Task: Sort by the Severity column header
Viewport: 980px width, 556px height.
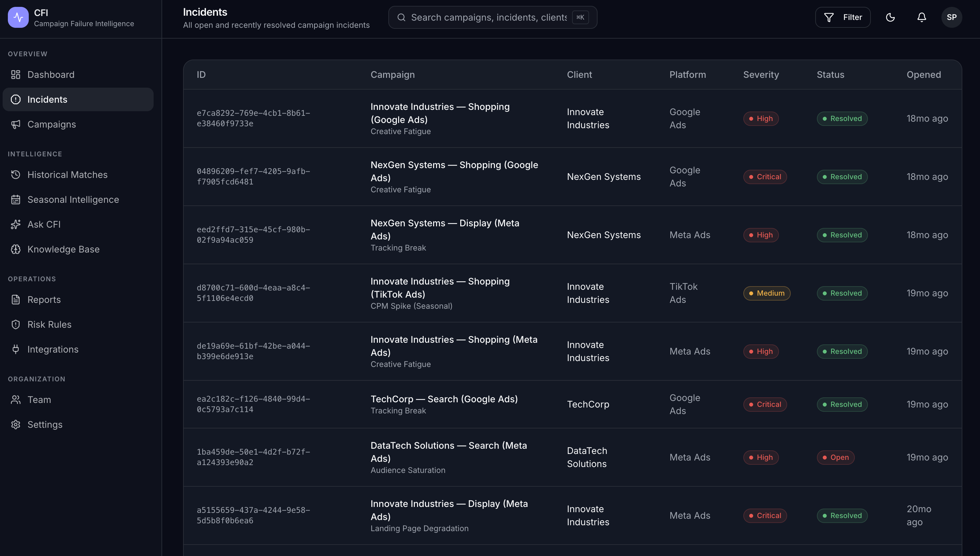Action: [761, 75]
